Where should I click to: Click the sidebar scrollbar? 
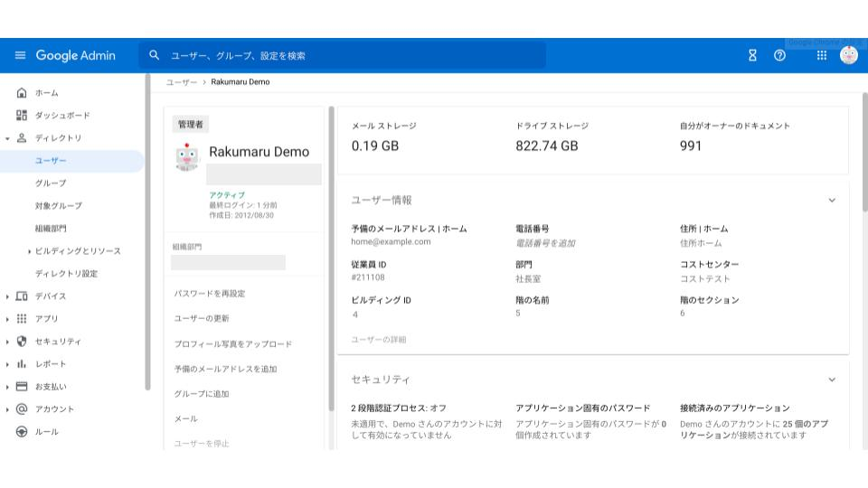click(x=147, y=232)
